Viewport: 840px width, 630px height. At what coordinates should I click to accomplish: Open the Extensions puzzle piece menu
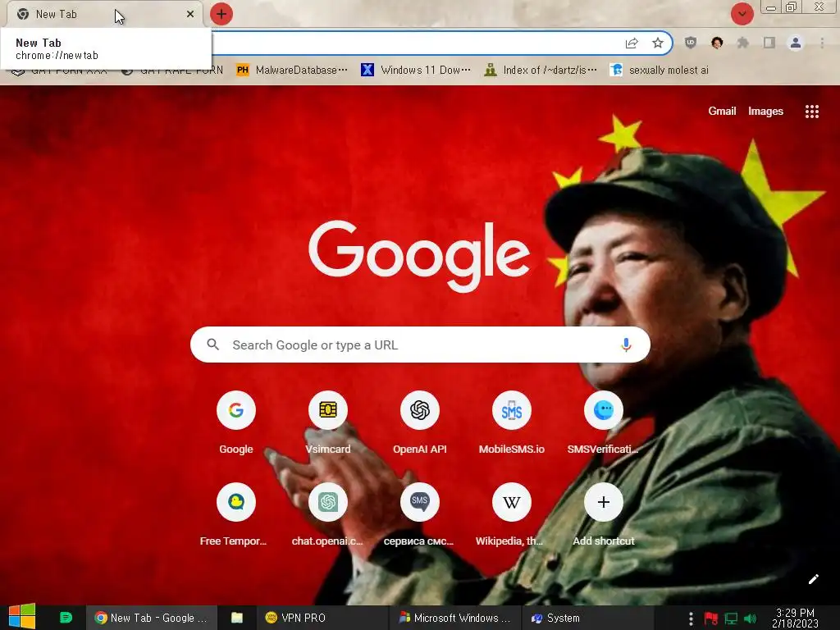[x=743, y=43]
